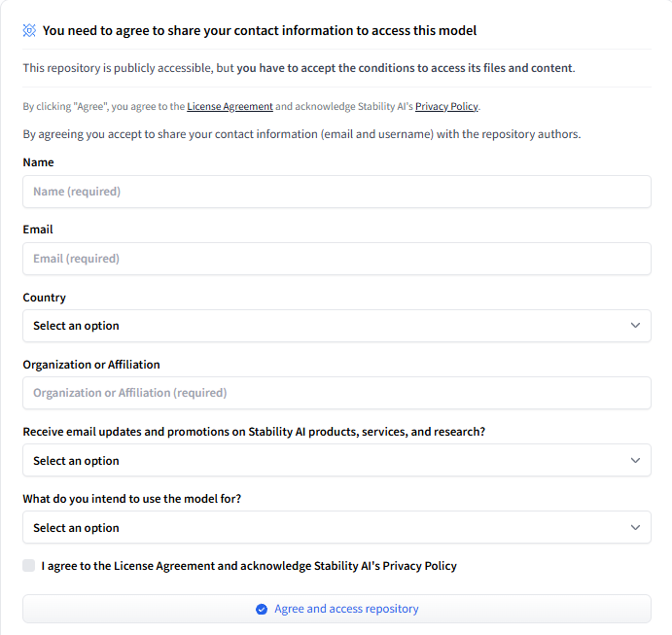Click the chevron arrow in the intended use field
The image size is (672, 635).
coord(635,528)
